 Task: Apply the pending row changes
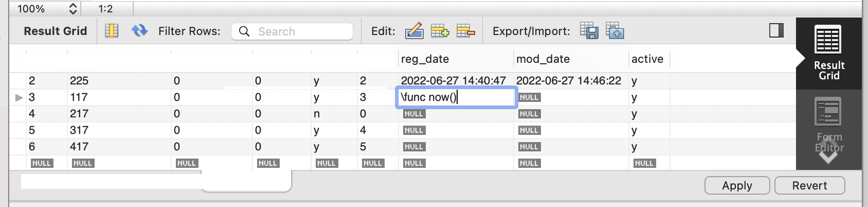tap(737, 185)
